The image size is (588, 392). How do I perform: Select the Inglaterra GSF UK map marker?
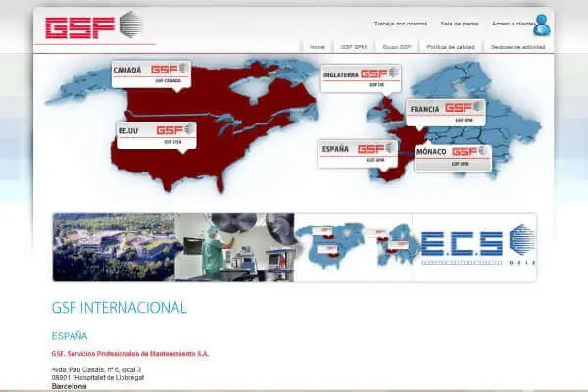(361, 76)
